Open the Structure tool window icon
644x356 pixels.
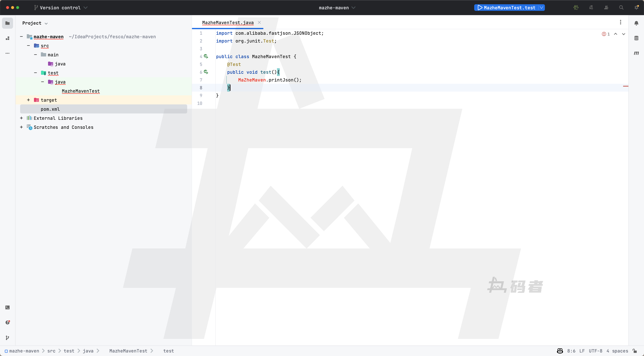(8, 38)
